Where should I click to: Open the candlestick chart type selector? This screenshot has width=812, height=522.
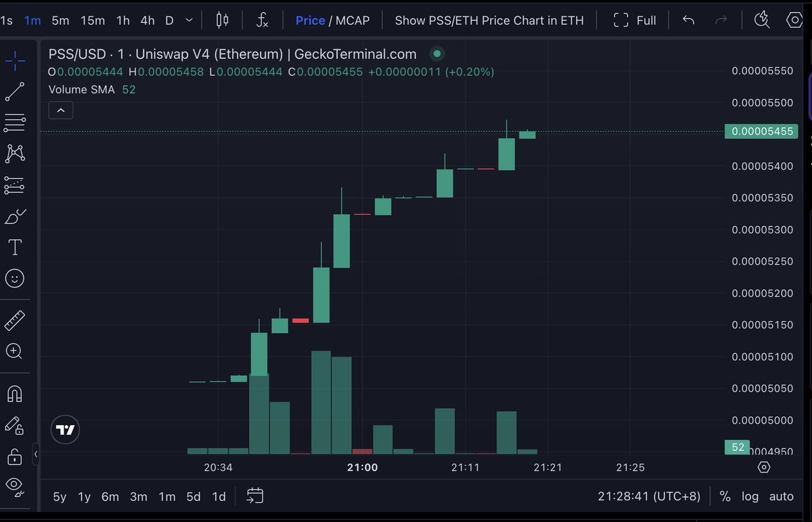222,20
